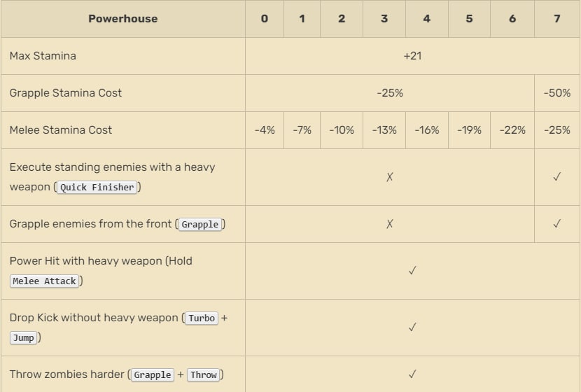The image size is (581, 392).
Task: Click the Jump key tag
Action: click(24, 338)
